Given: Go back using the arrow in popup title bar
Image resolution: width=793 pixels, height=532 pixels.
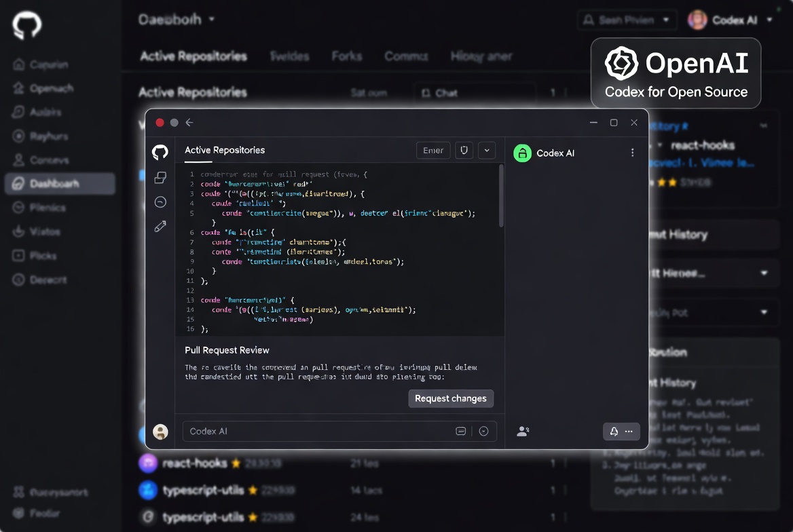Looking at the screenshot, I should coord(189,122).
